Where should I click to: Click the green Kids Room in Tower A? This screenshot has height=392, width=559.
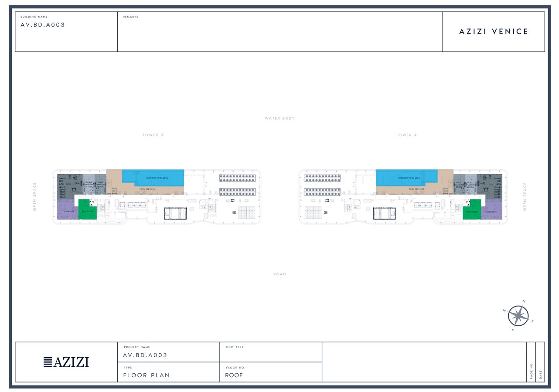click(x=472, y=211)
